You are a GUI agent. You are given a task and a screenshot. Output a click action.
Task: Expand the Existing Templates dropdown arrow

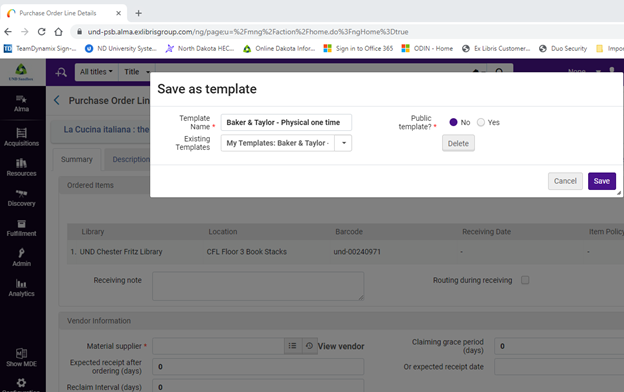(344, 143)
